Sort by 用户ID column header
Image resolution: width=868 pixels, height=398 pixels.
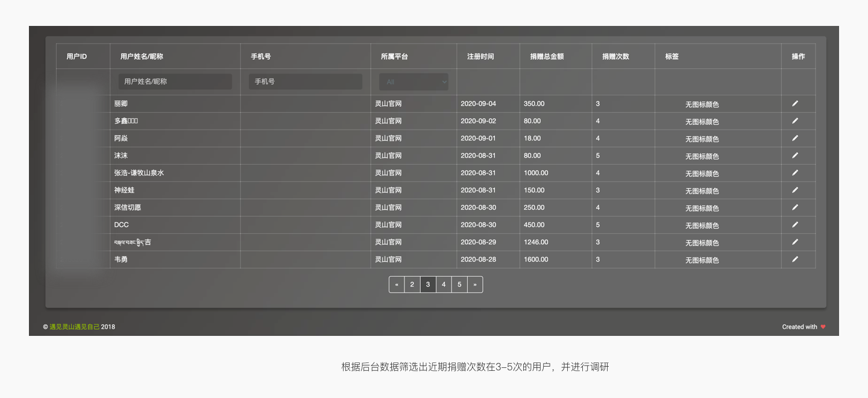pos(77,57)
